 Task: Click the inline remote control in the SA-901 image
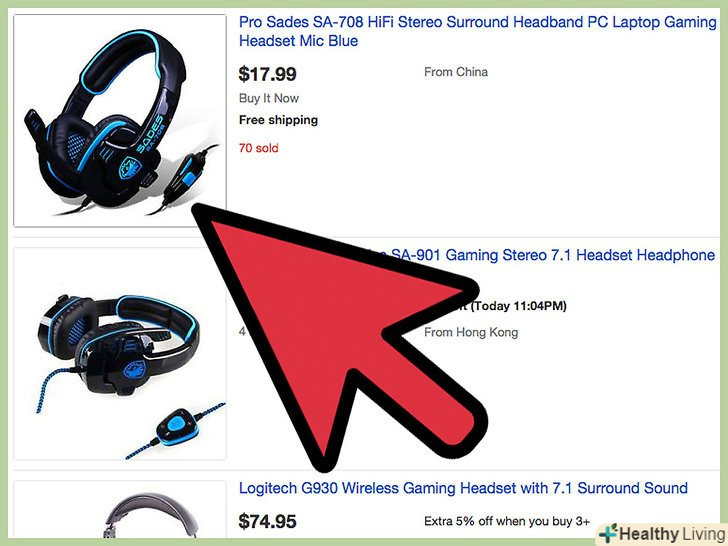(177, 427)
